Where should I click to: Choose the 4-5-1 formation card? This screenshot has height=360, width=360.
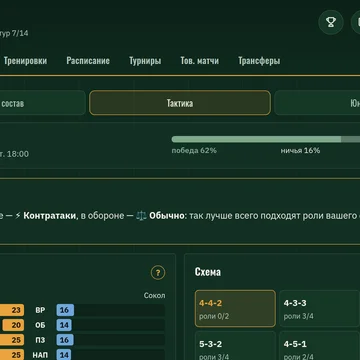pyautogui.click(x=319, y=346)
